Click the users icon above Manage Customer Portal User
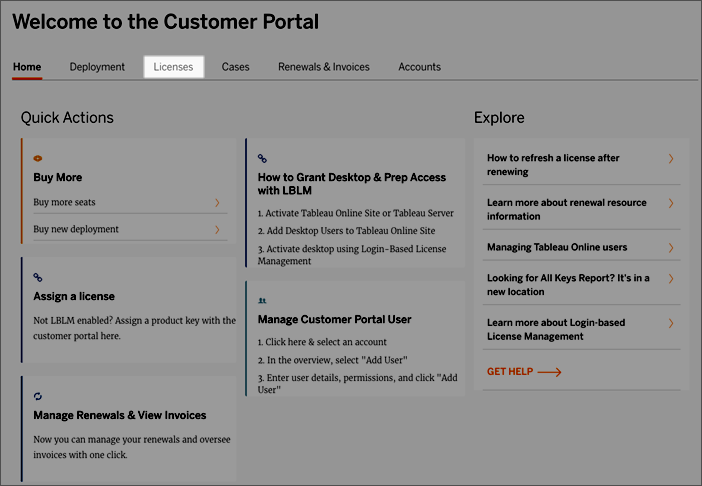This screenshot has width=702, height=486. click(262, 301)
